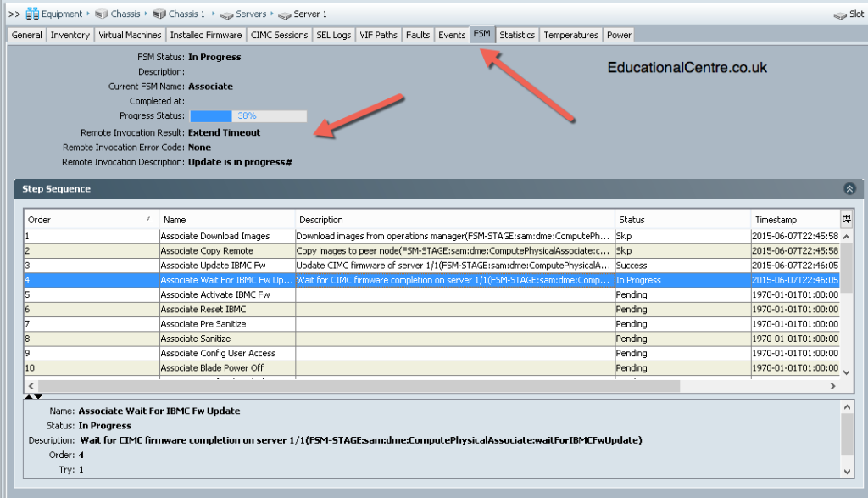The image size is (868, 498).
Task: Select the Associate Activate IBMC Fw row
Action: click(431, 294)
